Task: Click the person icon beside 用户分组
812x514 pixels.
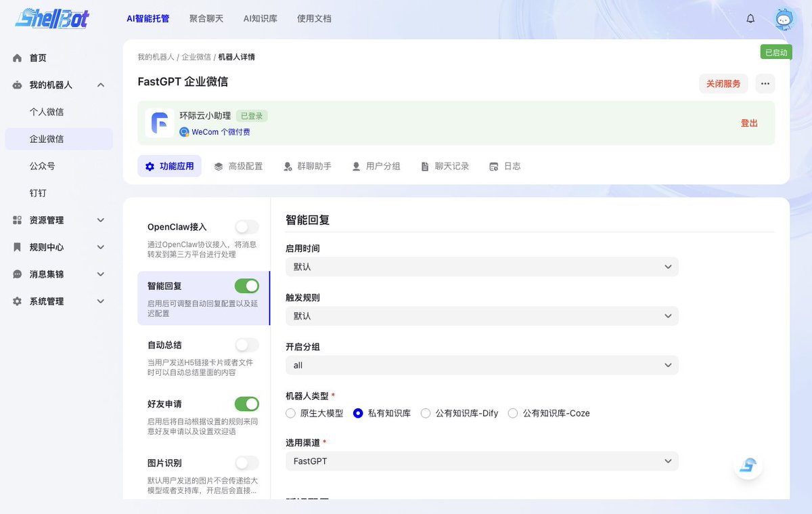Action: click(x=356, y=167)
